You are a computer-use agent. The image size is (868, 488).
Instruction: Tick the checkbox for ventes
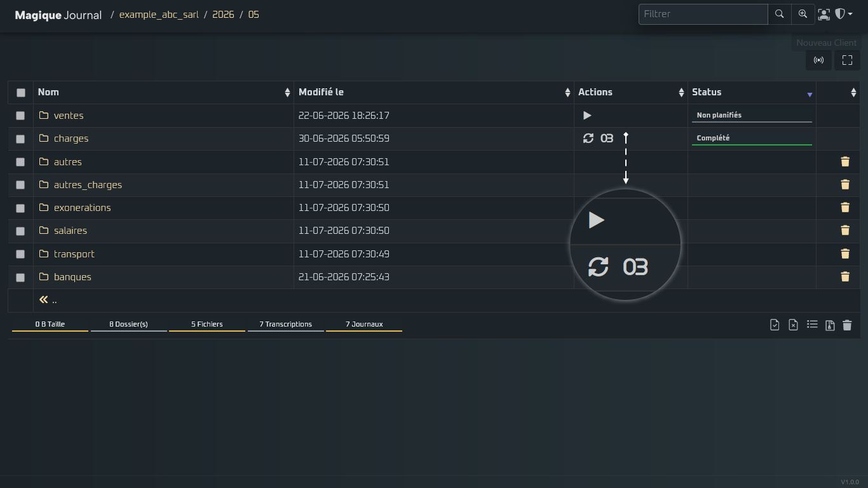pos(20,116)
